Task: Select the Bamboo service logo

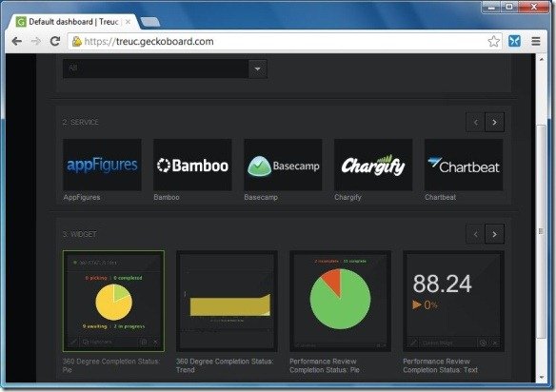Action: (192, 165)
